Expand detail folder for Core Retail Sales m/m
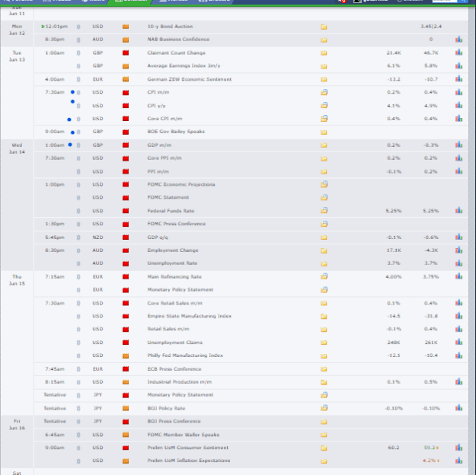The height and width of the screenshot is (475, 476). (x=324, y=303)
